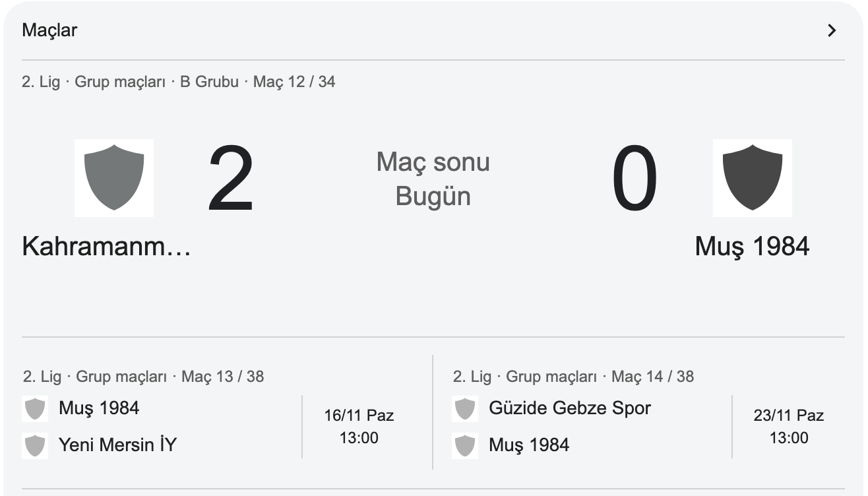Click the Maç 13 / 38 fixture header
The width and height of the screenshot is (868, 496).
143,377
